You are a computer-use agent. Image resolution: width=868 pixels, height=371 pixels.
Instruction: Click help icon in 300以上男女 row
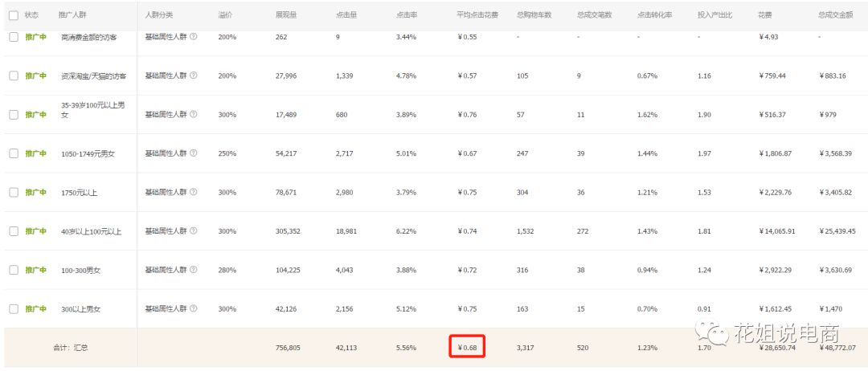[x=193, y=309]
